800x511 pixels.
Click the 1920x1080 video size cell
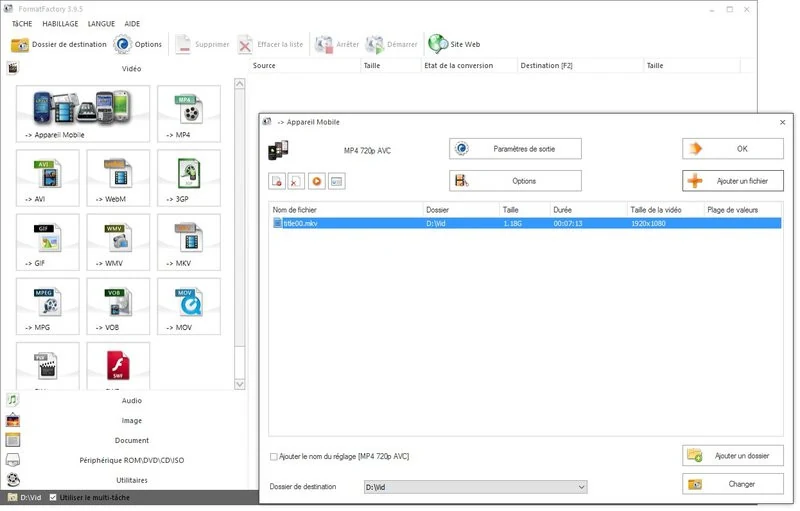click(x=648, y=223)
